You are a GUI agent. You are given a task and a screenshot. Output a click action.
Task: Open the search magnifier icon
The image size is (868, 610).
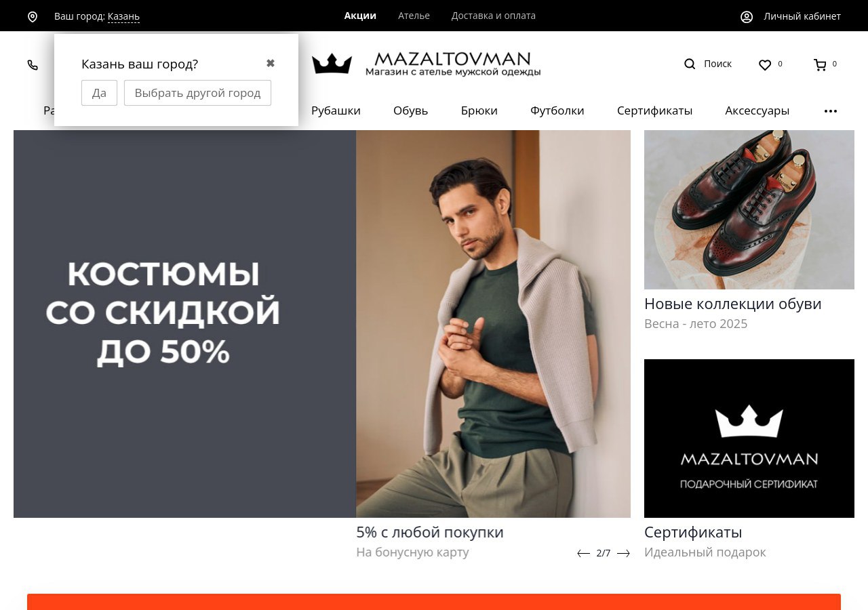coord(690,64)
